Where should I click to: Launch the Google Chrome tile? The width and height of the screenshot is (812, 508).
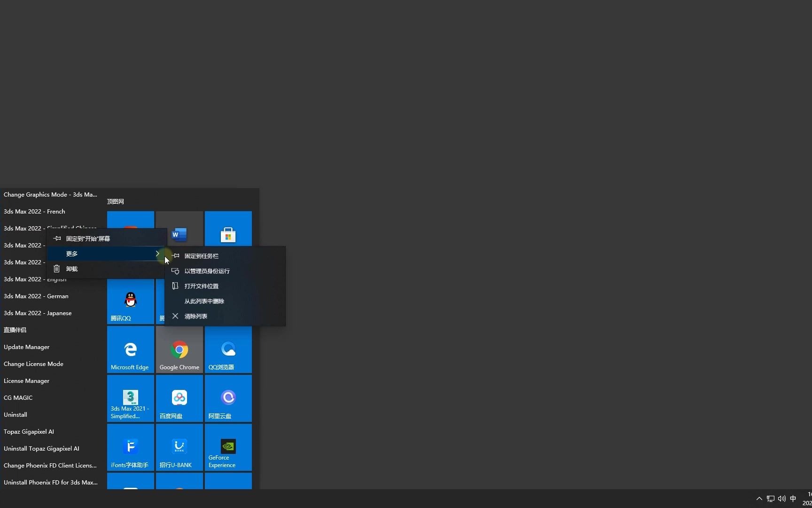pos(180,349)
